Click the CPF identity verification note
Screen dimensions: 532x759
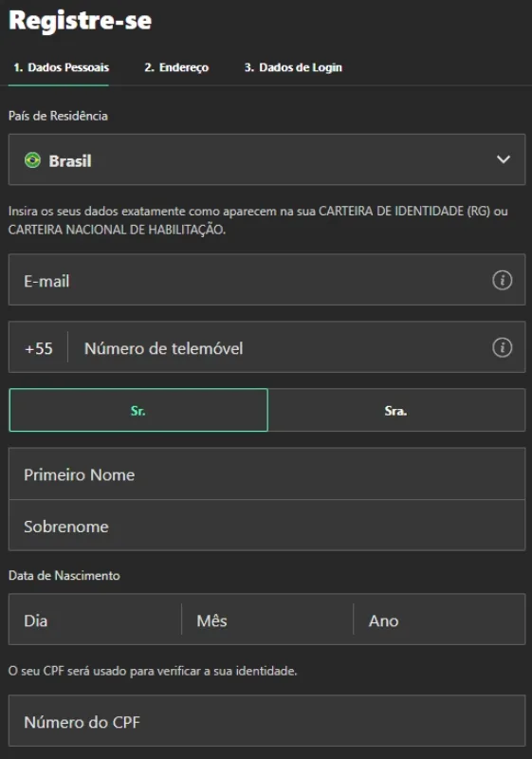(x=153, y=671)
